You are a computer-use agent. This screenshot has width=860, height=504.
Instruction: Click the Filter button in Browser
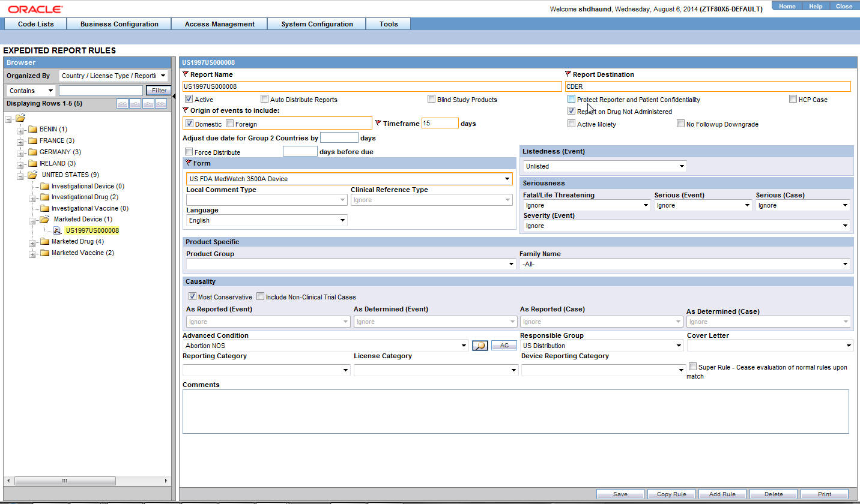click(x=159, y=91)
